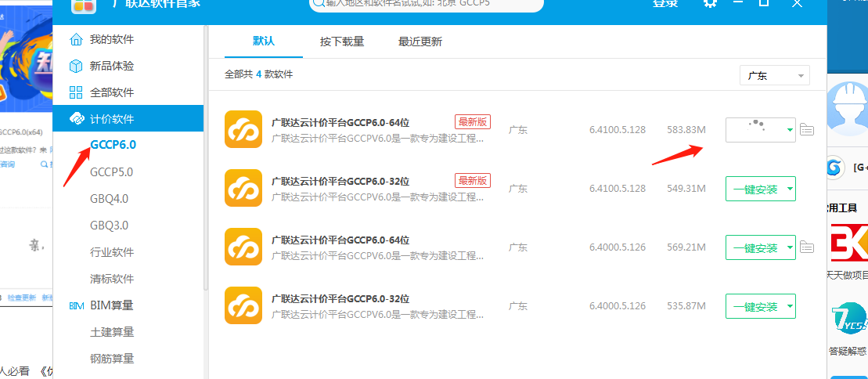Open 清标软件 subcategory
The image size is (868, 379).
click(112, 279)
